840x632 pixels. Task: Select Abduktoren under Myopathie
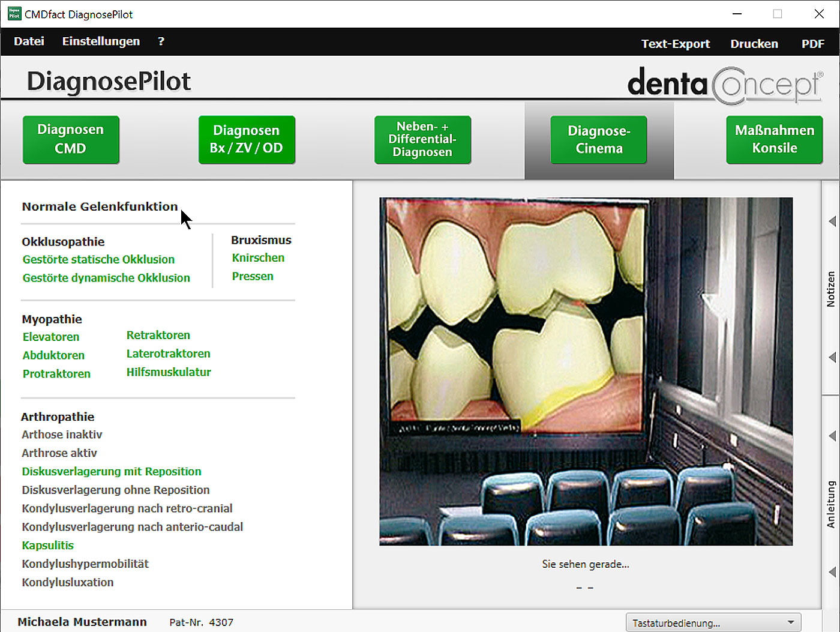53,355
